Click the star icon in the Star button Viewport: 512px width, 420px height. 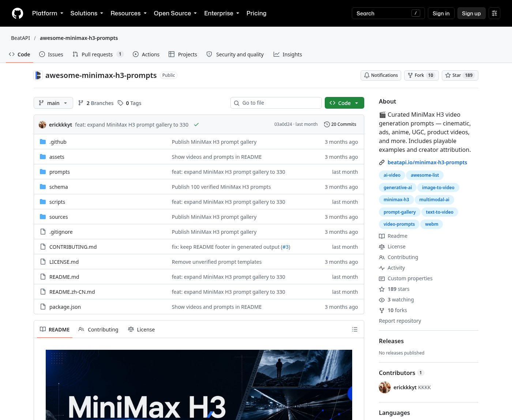coord(448,75)
